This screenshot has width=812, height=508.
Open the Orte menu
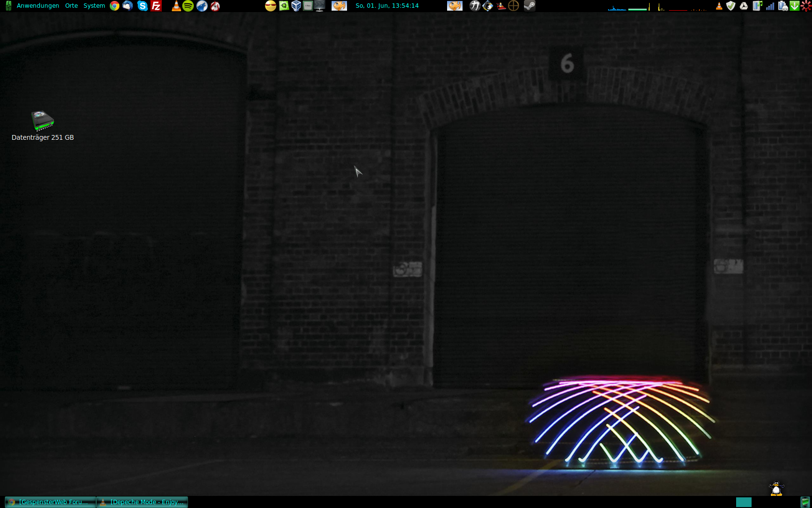(x=72, y=6)
